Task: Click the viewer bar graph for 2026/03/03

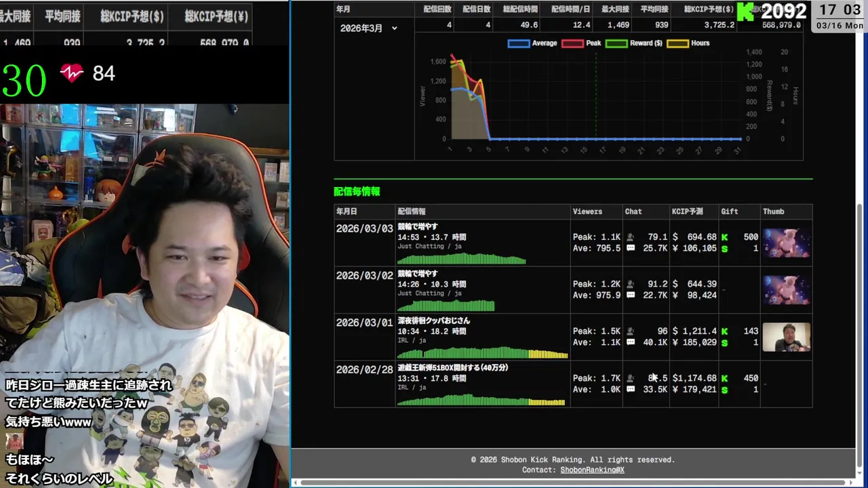Action: pyautogui.click(x=461, y=258)
